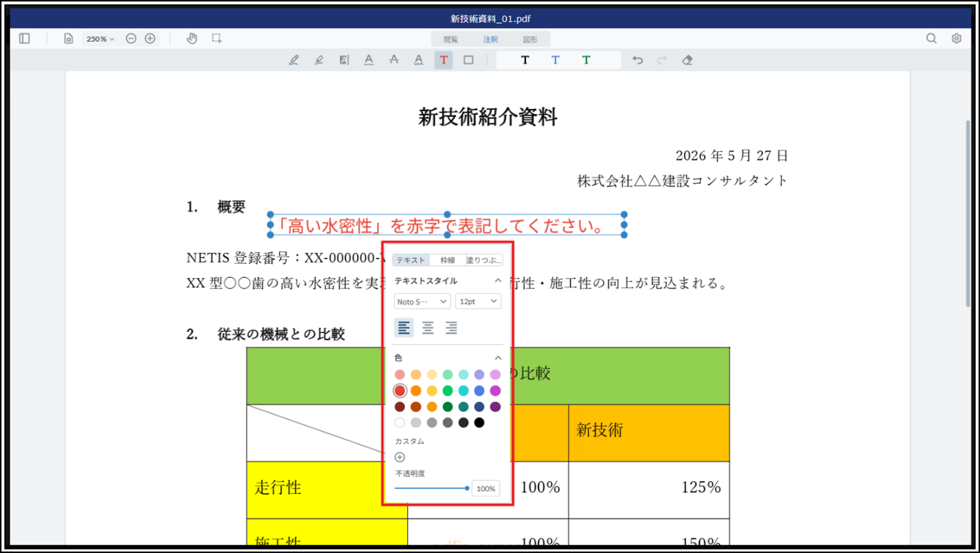Collapse the テキストスタイル section

point(498,281)
